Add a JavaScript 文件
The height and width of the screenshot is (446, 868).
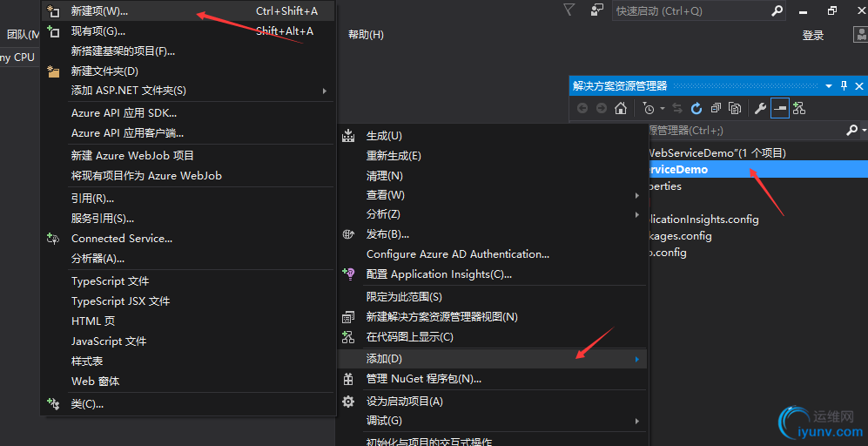[188, 341]
